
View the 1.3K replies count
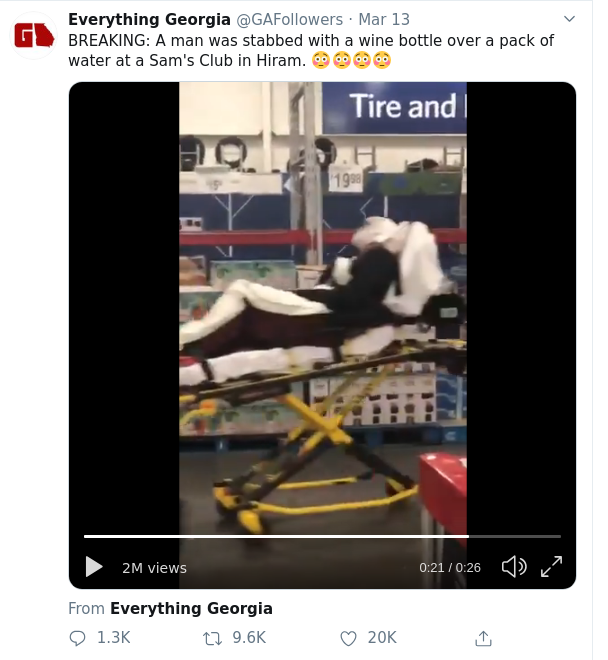pos(114,638)
